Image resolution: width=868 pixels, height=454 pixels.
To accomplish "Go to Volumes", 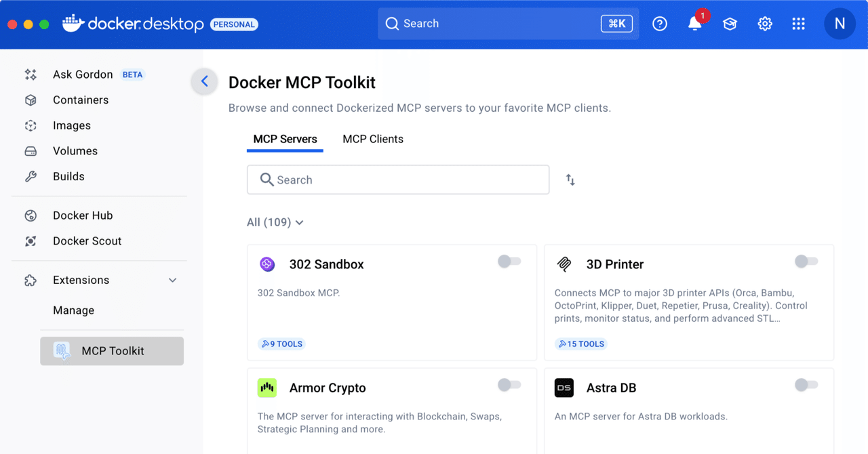I will pos(75,150).
